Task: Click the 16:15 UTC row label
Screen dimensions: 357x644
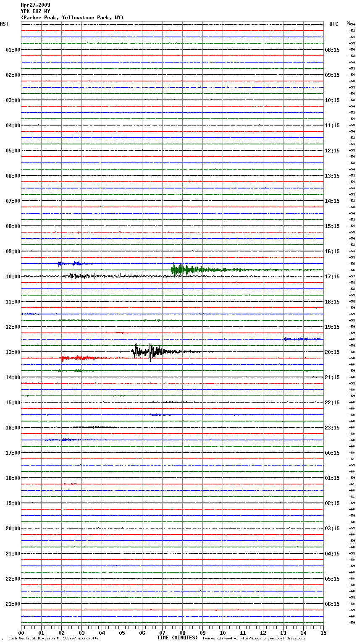Action: [332, 251]
